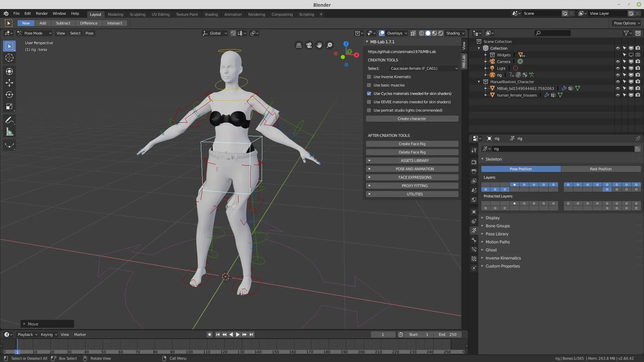Expand the Bone Groups panel
The image size is (644, 362).
click(497, 226)
